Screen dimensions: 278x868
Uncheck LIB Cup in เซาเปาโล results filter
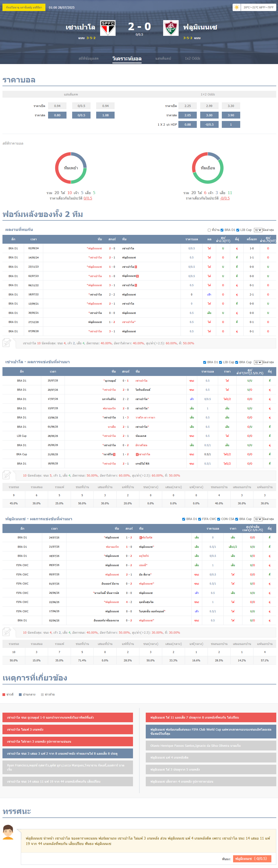tap(220, 362)
